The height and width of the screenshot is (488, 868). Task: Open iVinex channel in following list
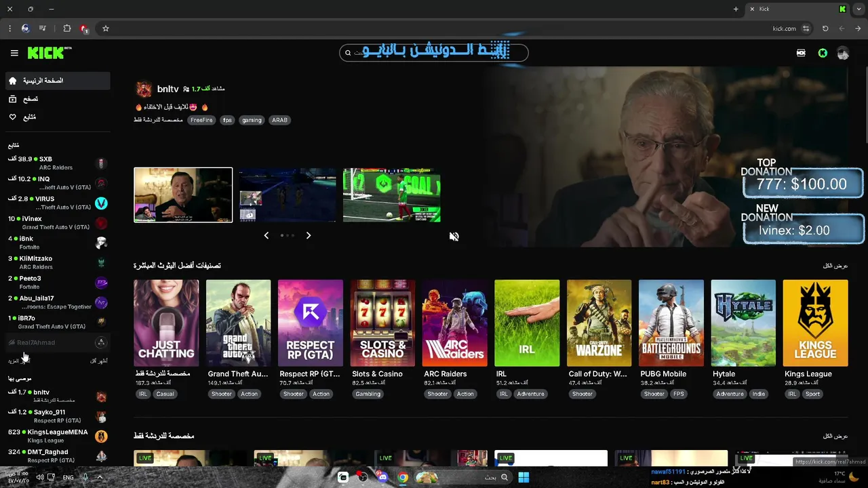(x=58, y=223)
